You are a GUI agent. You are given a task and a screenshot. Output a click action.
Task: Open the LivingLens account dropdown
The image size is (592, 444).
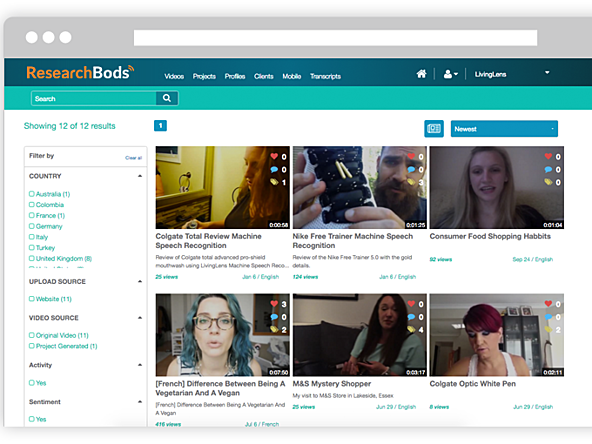tap(512, 74)
